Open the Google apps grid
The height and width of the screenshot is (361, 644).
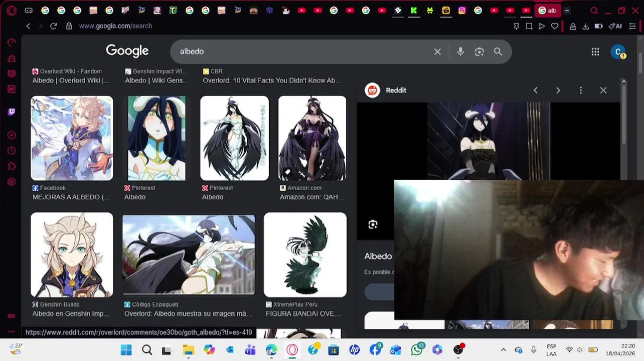click(x=595, y=52)
